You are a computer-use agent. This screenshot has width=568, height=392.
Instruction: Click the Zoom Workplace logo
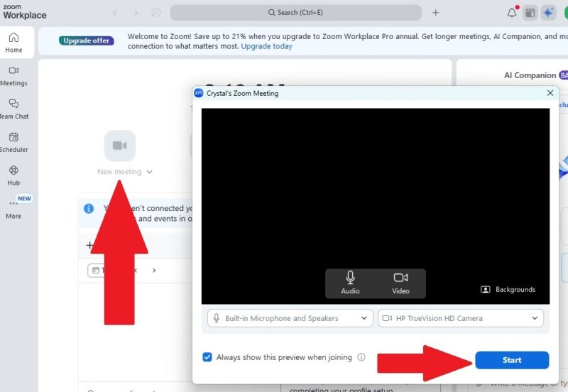point(25,11)
